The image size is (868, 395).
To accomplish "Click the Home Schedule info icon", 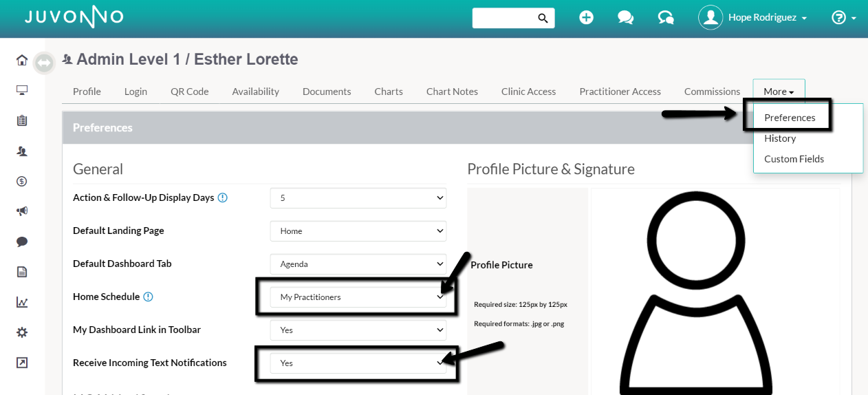I will point(148,297).
